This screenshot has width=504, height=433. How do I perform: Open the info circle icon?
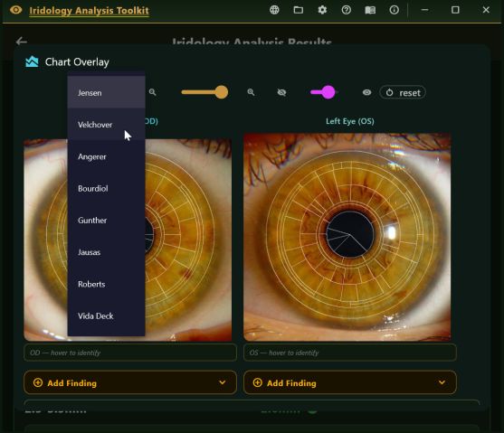pyautogui.click(x=395, y=10)
